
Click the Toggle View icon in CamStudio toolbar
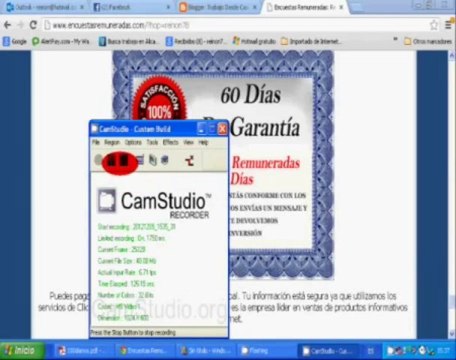click(x=140, y=160)
